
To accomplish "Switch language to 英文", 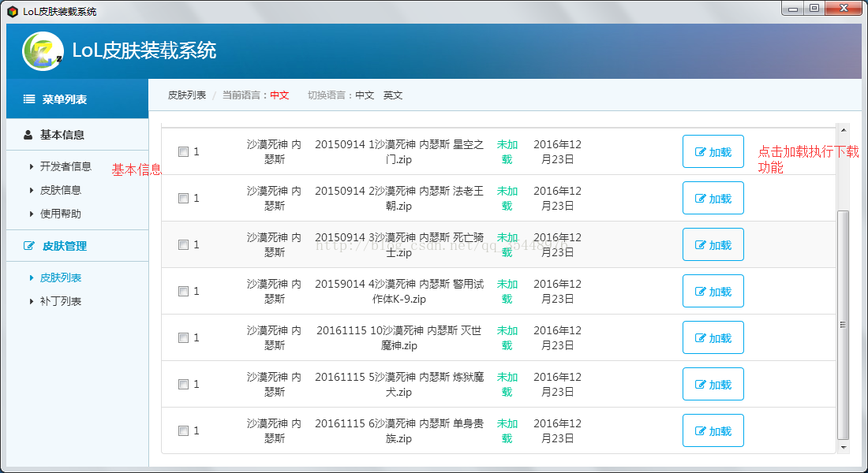I will pos(393,95).
